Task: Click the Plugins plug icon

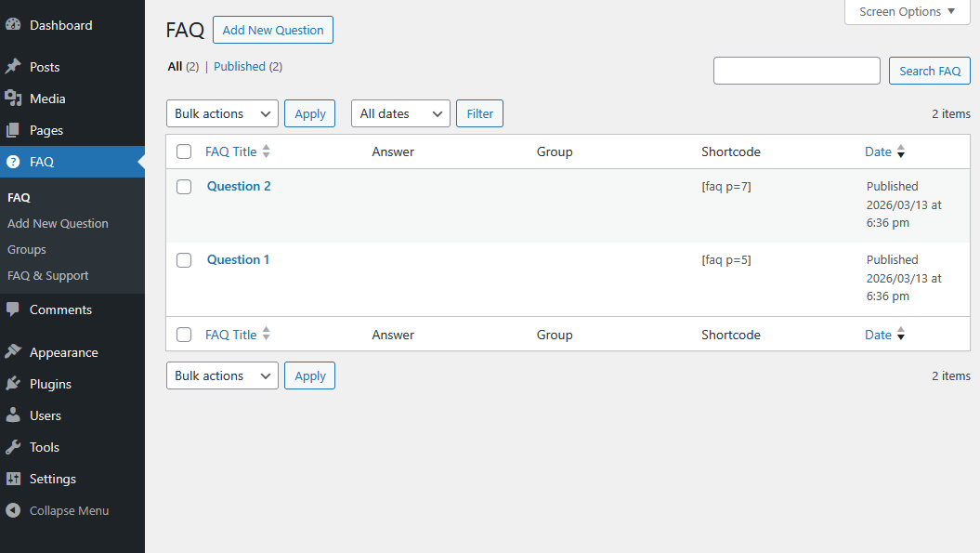Action: [x=13, y=384]
